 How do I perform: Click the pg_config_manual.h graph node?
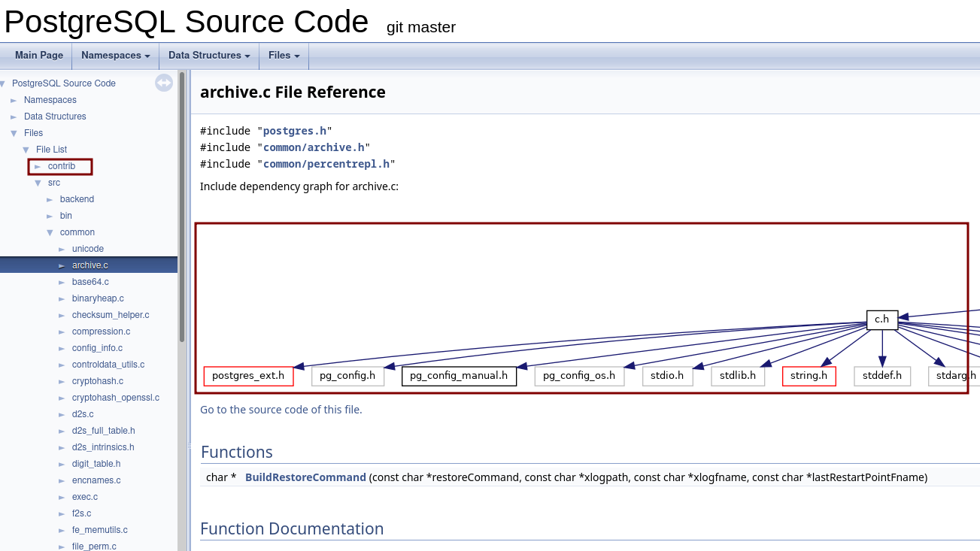(x=459, y=376)
